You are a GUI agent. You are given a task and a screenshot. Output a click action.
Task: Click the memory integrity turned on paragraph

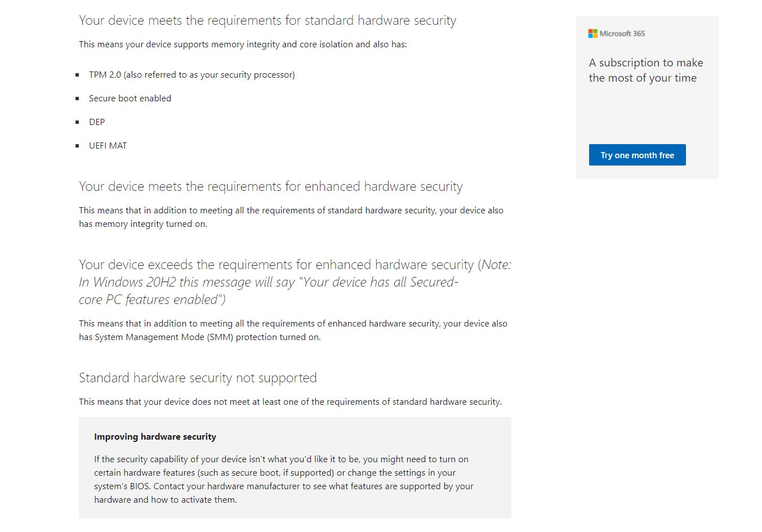pyautogui.click(x=291, y=217)
